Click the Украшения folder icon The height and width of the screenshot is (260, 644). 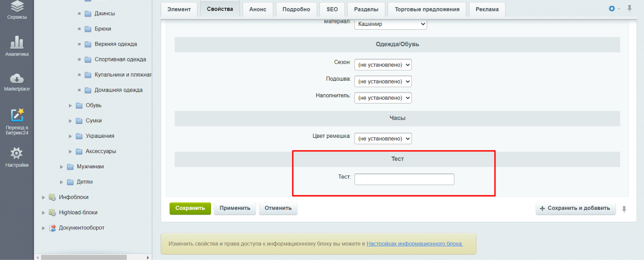(x=79, y=136)
